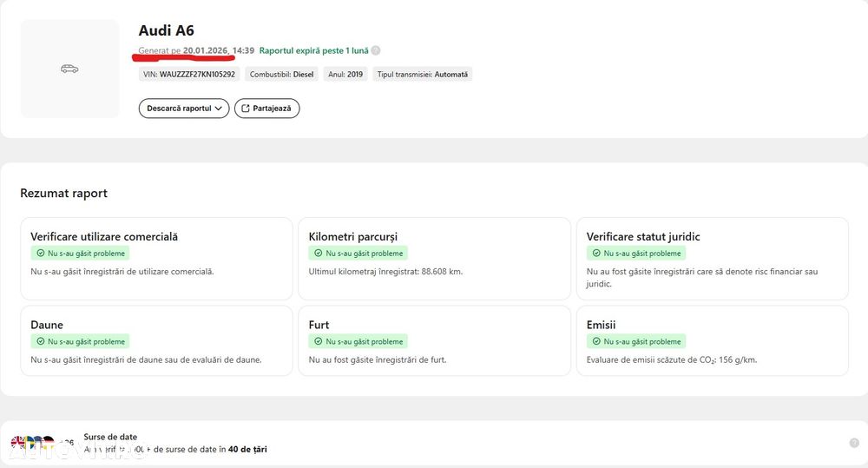Click the 'Ultimul kilometraj înregistrat: 88.608 km' text
This screenshot has width=868, height=468.
[x=385, y=272]
